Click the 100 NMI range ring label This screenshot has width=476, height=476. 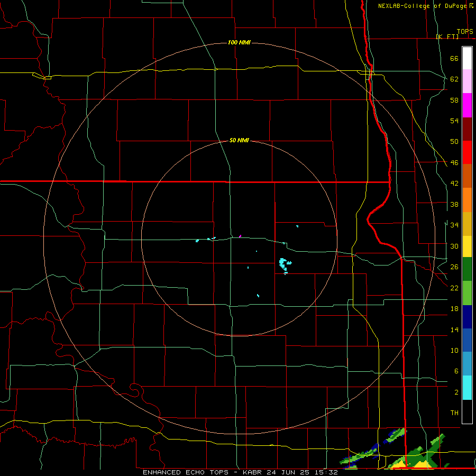coord(239,42)
